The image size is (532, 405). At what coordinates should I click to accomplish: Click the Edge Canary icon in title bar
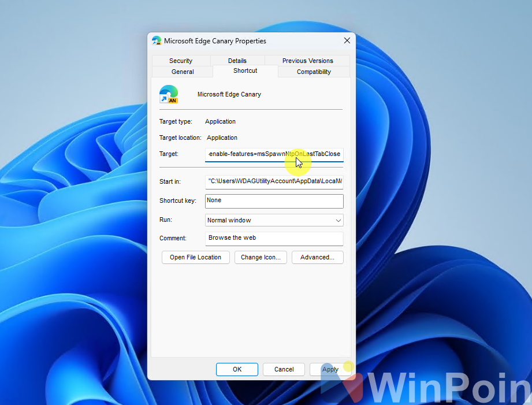(156, 41)
